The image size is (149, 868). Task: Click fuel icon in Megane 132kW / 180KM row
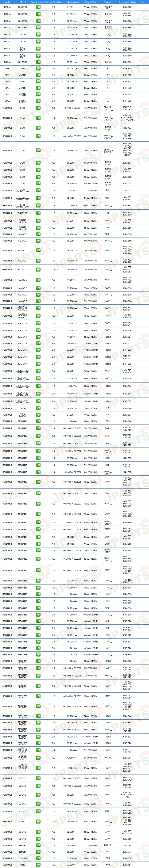click(x=38, y=628)
